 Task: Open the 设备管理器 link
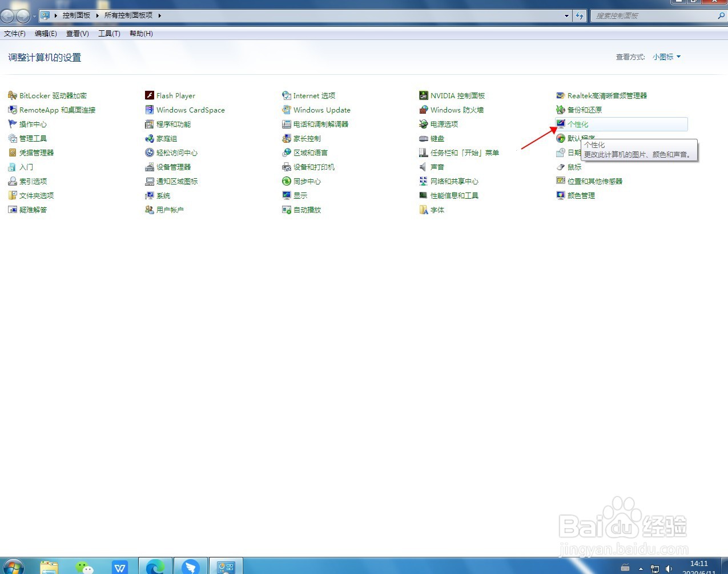coord(174,167)
